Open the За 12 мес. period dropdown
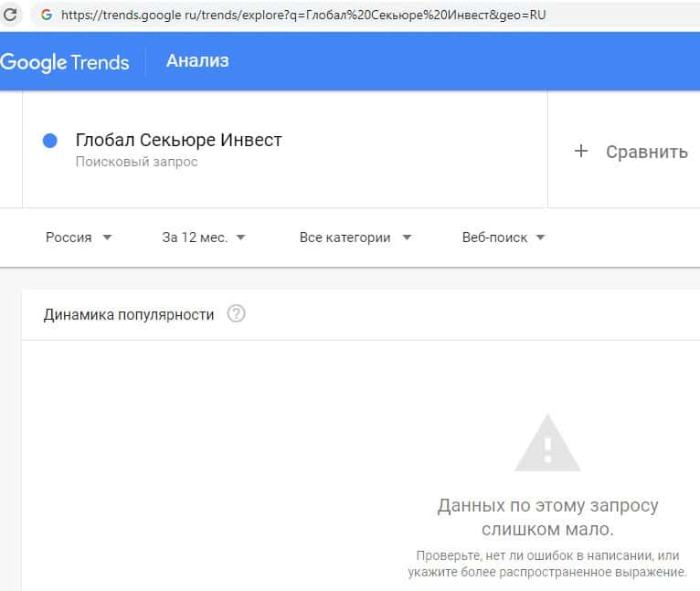The image size is (700, 591). [x=204, y=237]
